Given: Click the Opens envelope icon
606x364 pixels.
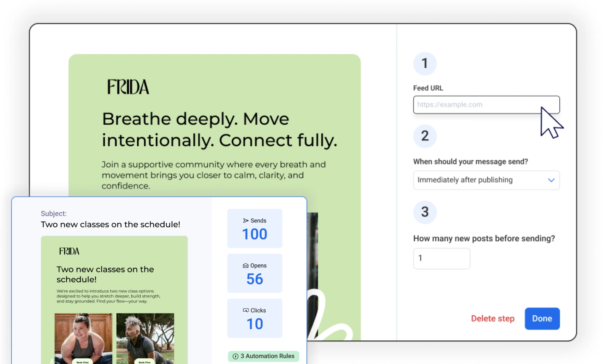Looking at the screenshot, I should point(246,266).
